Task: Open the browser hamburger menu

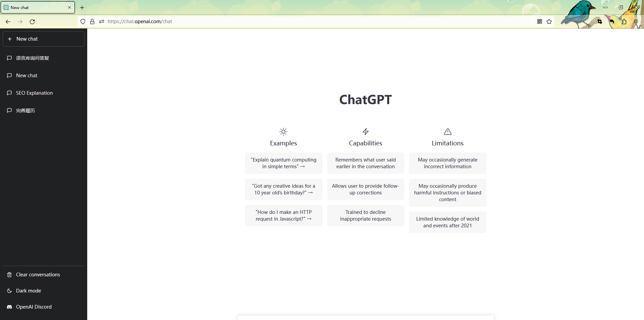Action: [636, 21]
